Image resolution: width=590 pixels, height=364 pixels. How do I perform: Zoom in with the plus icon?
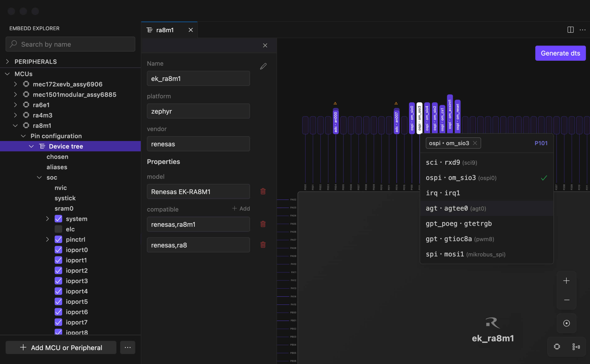(566, 281)
